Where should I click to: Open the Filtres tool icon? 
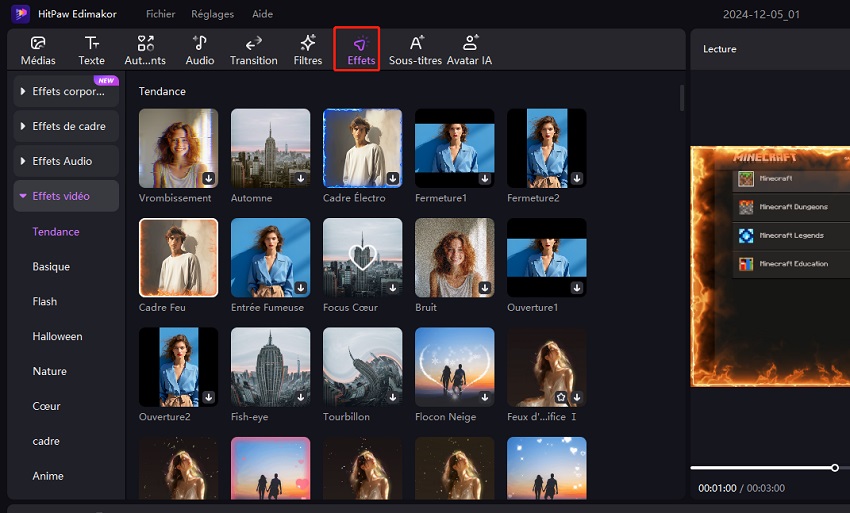pos(308,43)
